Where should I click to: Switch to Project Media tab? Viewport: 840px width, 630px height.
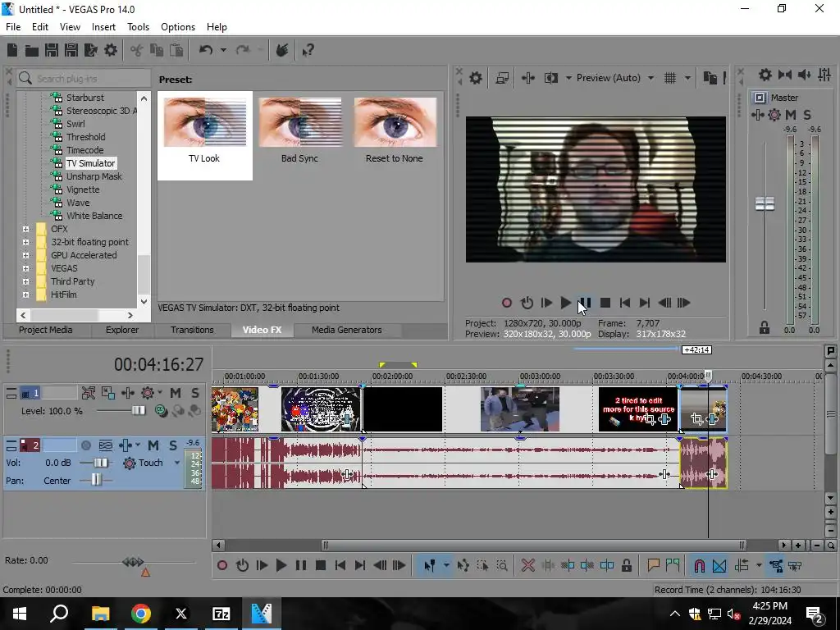click(46, 330)
